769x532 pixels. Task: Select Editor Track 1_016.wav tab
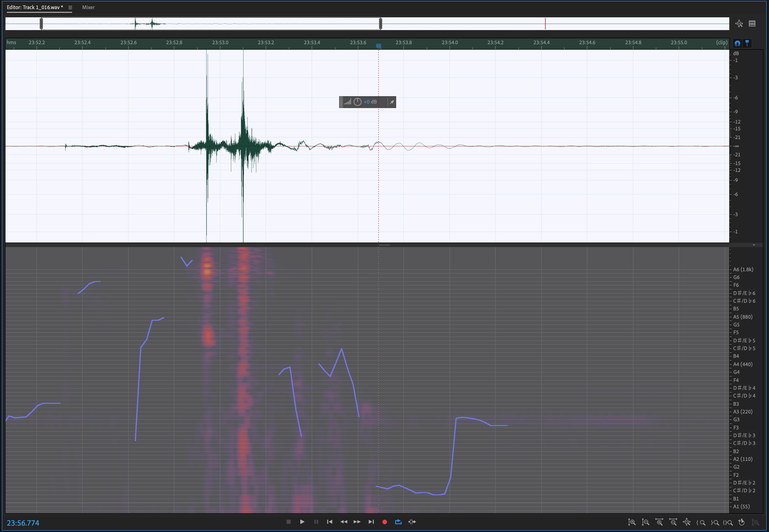(35, 7)
